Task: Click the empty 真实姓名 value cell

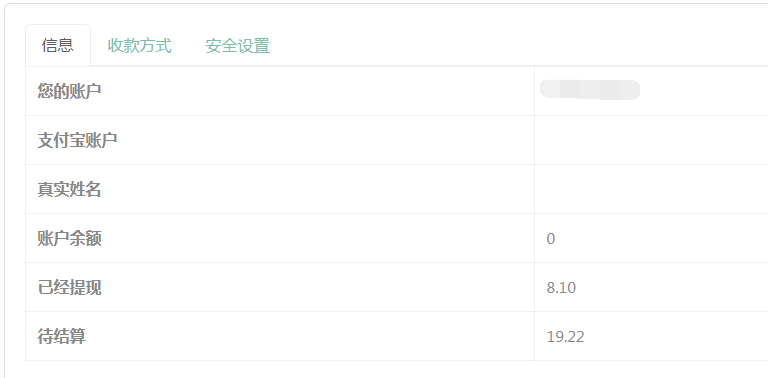Action: [x=651, y=189]
